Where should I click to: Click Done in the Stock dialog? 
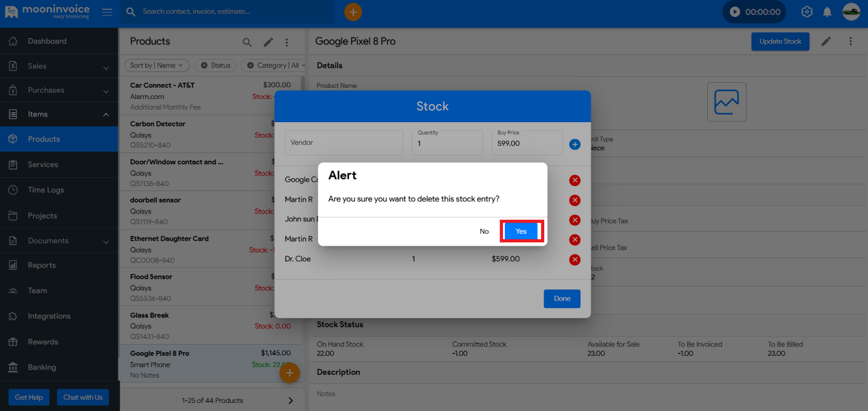click(562, 299)
